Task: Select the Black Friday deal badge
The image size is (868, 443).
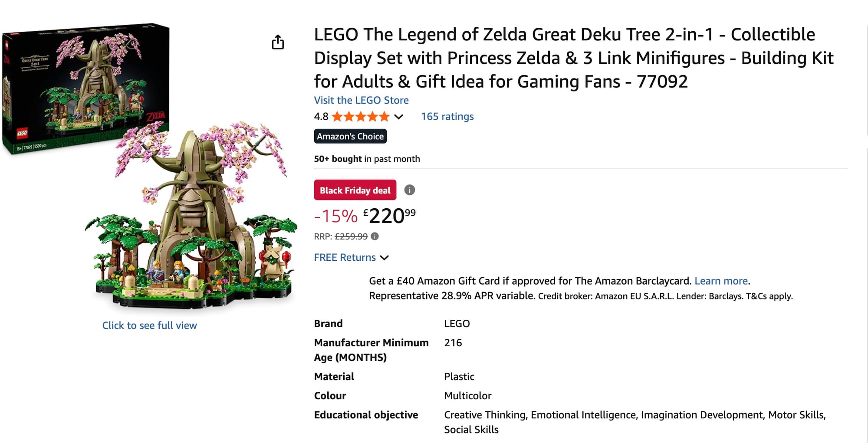Action: coord(355,190)
